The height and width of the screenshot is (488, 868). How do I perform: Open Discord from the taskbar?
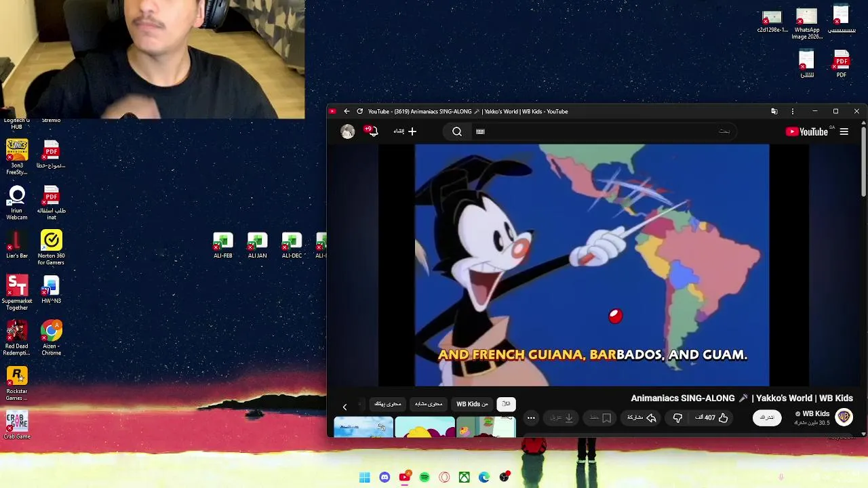384,477
